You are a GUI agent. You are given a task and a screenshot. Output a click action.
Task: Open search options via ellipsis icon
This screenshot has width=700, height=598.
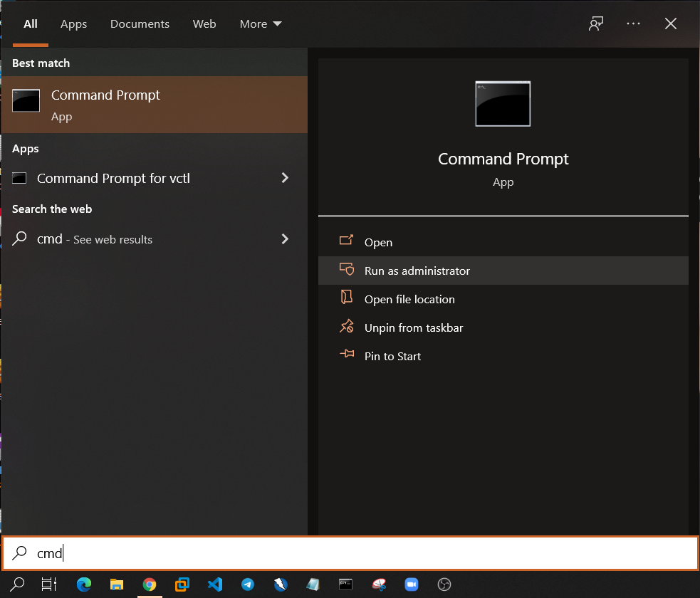tap(633, 23)
